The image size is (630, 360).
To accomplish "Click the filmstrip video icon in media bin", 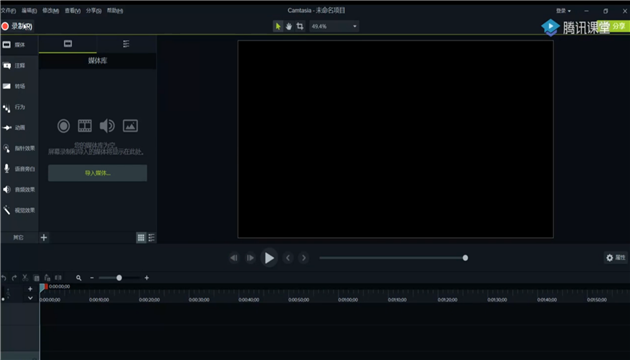I will coord(85,126).
